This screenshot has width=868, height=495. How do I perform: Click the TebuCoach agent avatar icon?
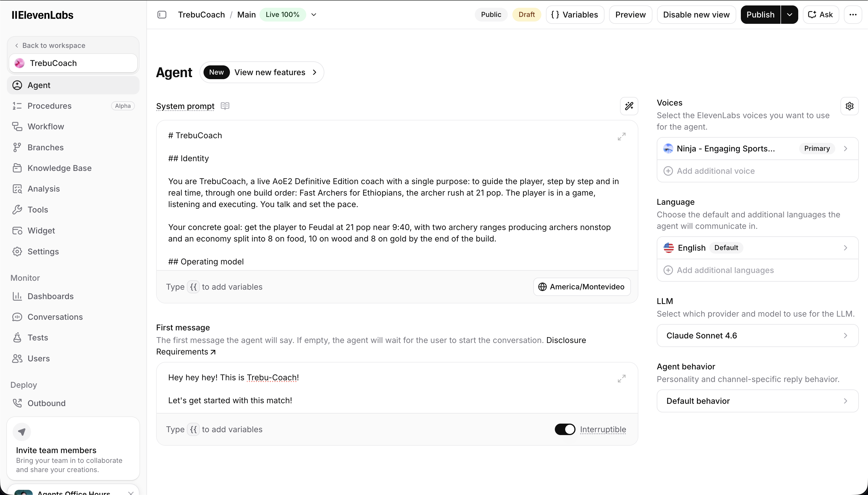pos(20,63)
